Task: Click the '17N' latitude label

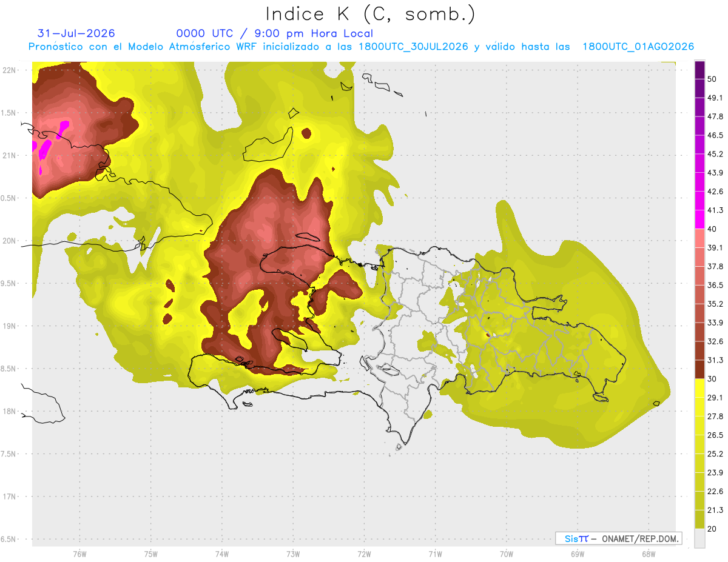Action: coord(9,497)
